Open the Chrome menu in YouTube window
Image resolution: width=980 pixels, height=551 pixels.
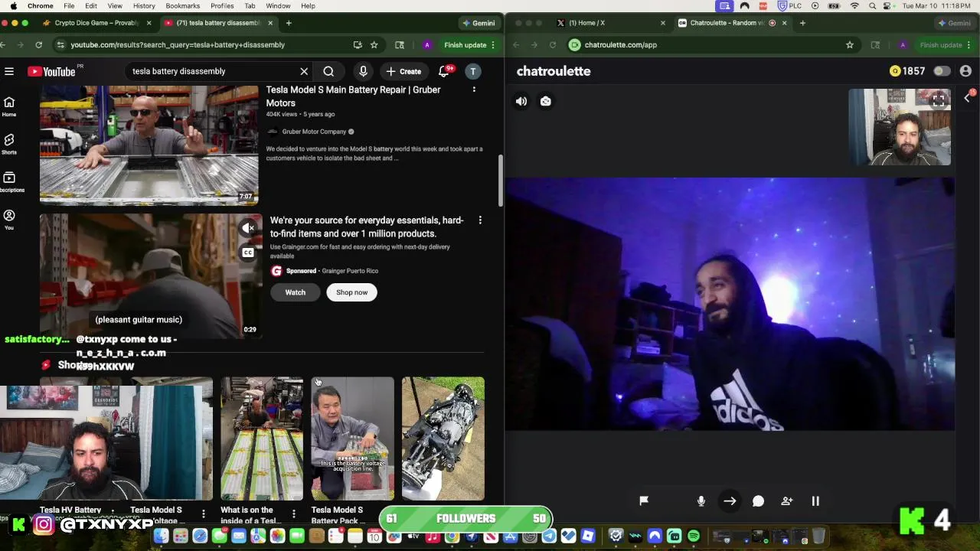(x=494, y=45)
